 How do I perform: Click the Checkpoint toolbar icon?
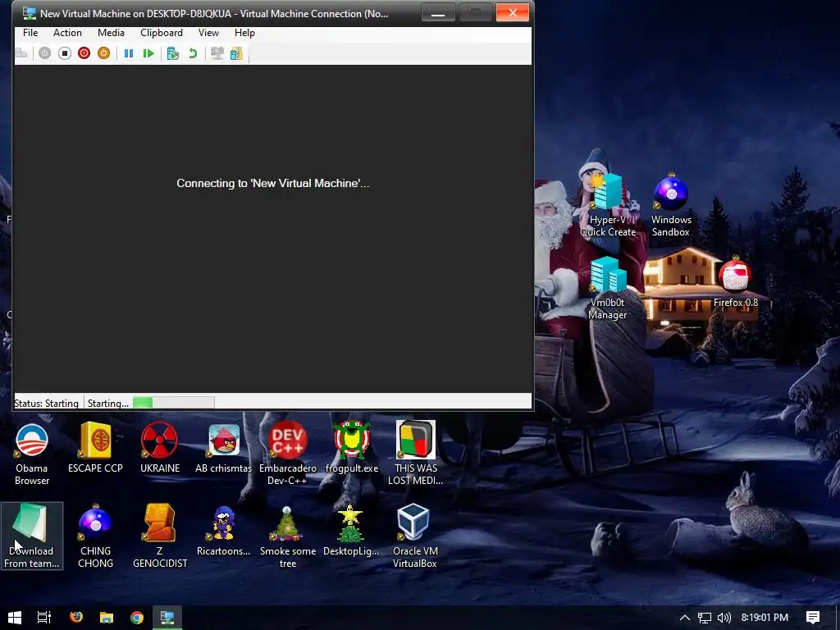click(x=172, y=53)
